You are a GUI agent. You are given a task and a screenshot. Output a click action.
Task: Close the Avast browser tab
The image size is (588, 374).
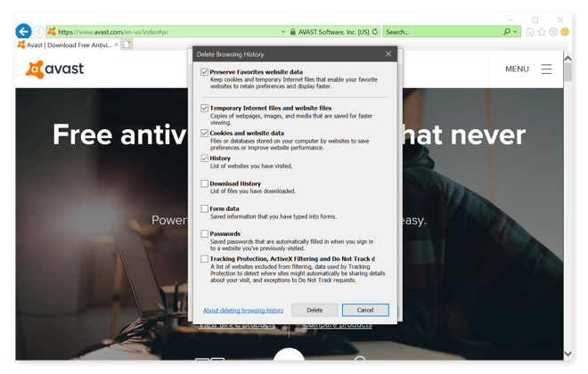click(x=116, y=45)
